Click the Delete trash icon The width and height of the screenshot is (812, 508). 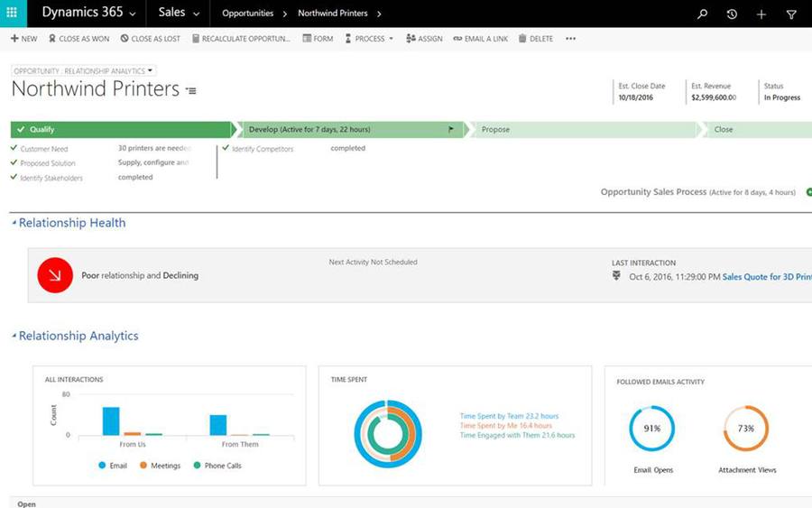pyautogui.click(x=522, y=38)
